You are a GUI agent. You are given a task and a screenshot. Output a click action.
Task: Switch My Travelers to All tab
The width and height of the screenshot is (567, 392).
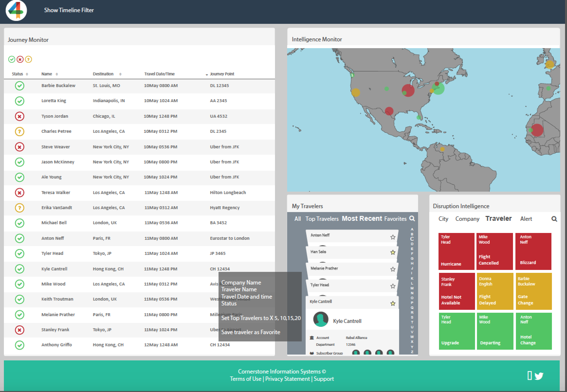point(297,219)
